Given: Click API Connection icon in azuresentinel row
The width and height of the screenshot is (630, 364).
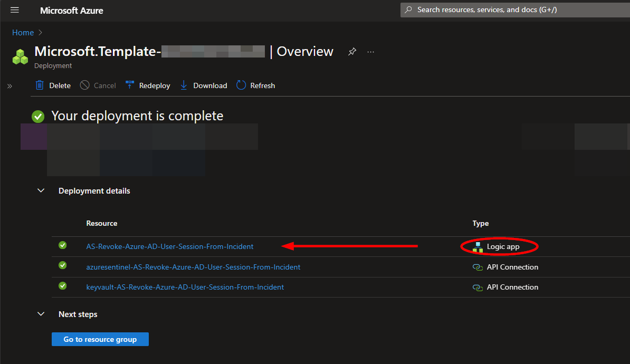Looking at the screenshot, I should [478, 267].
